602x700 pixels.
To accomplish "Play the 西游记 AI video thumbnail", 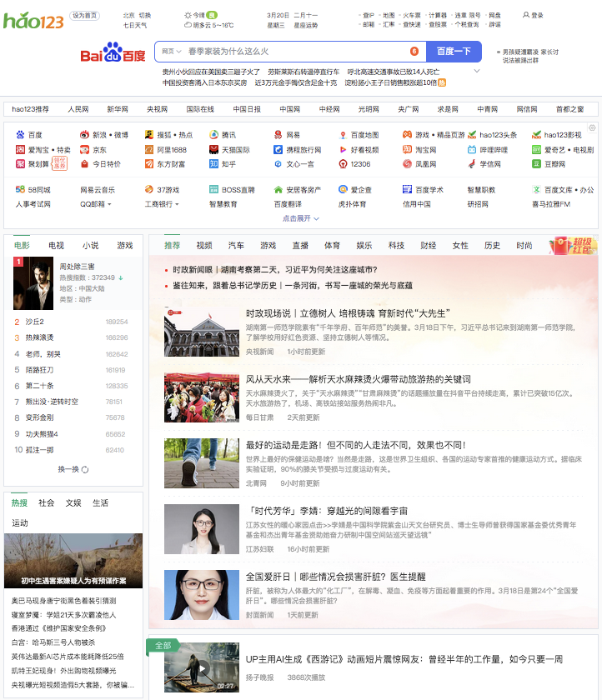I will pos(202,667).
